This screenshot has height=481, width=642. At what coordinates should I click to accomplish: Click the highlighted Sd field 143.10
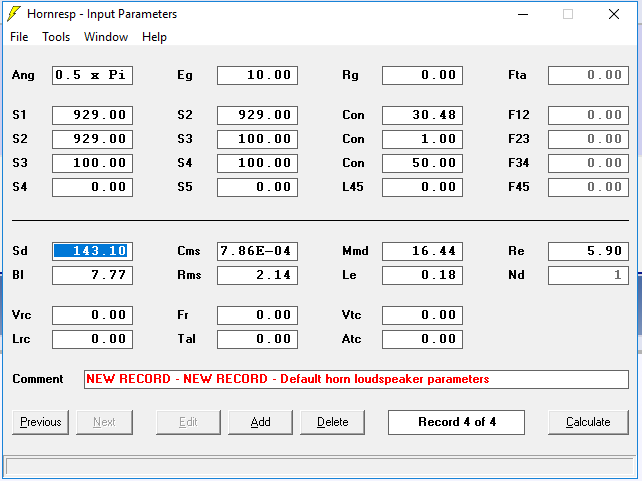pos(93,251)
